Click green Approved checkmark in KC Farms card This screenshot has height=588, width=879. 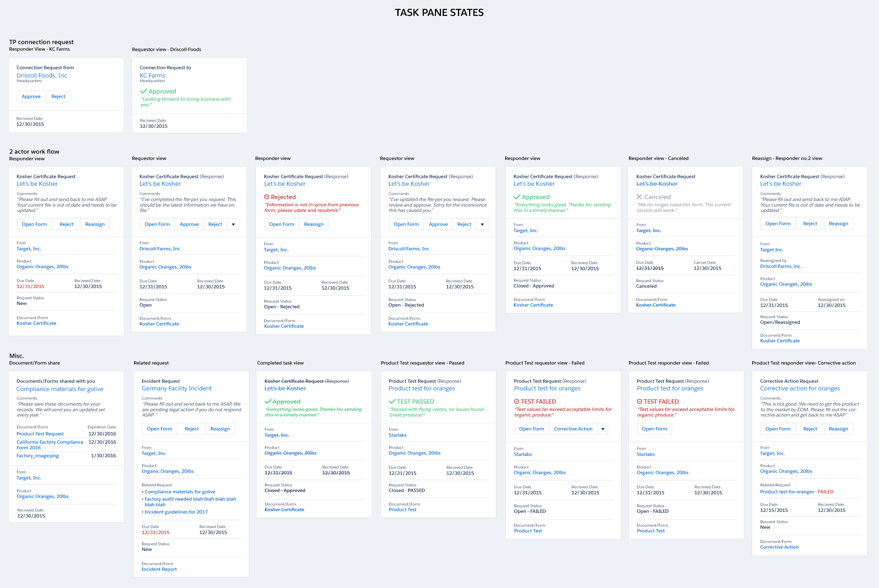(143, 91)
